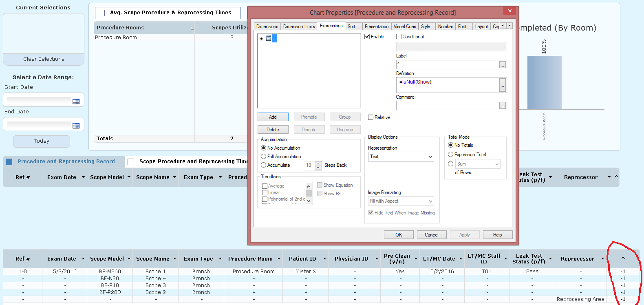Select the Sum of Rows radio button
The height and width of the screenshot is (305, 644).
tap(451, 164)
